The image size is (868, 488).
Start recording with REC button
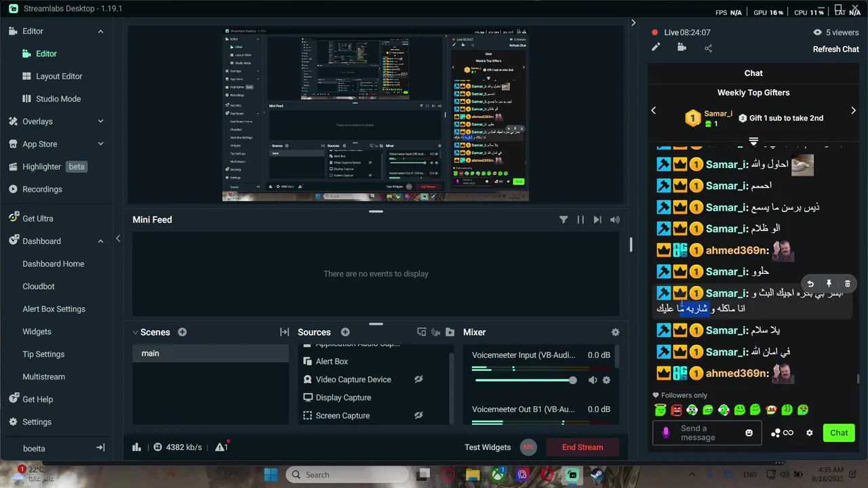(x=528, y=447)
